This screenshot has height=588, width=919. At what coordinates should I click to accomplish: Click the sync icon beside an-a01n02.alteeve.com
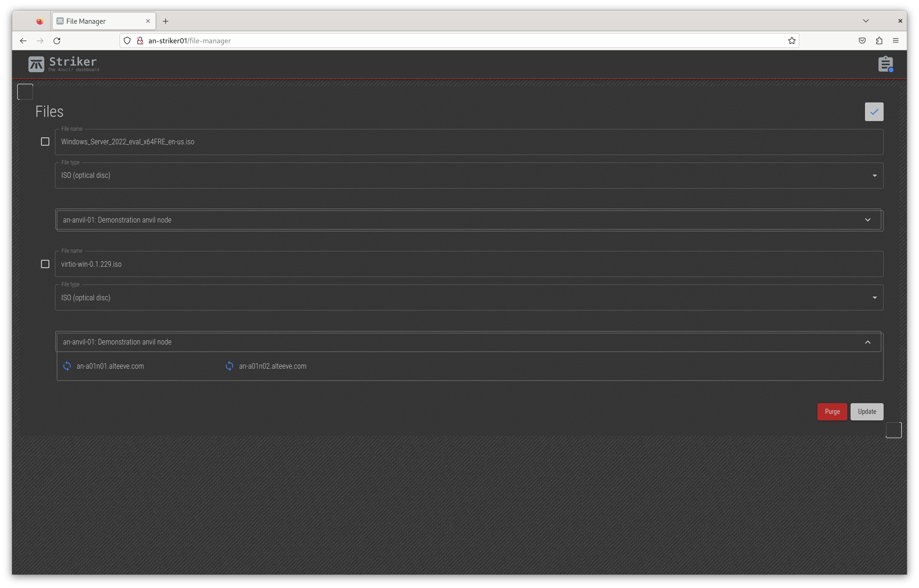point(229,366)
